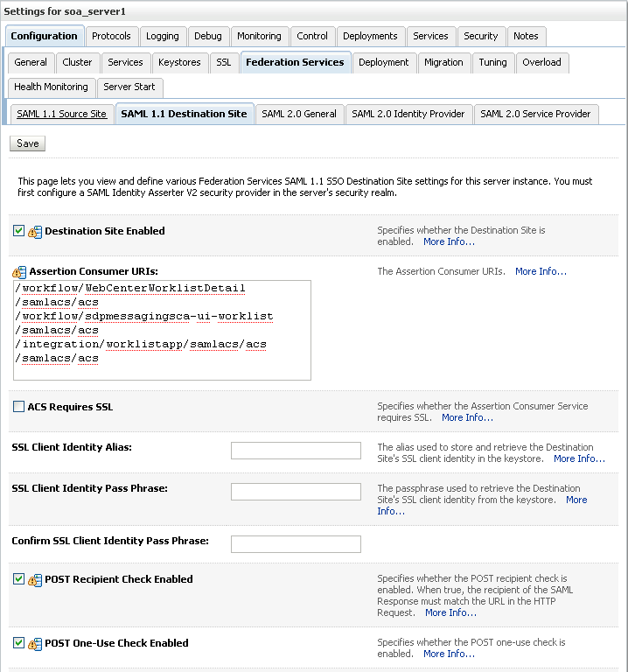
Task: Open SAML 2.0 Identity Provider tab
Action: click(x=408, y=114)
